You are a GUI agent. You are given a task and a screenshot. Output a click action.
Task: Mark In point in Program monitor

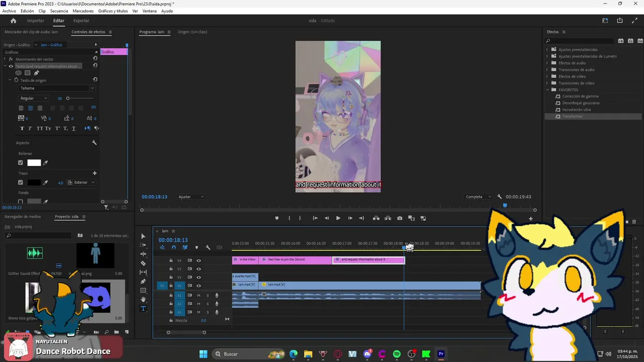pyautogui.click(x=289, y=218)
